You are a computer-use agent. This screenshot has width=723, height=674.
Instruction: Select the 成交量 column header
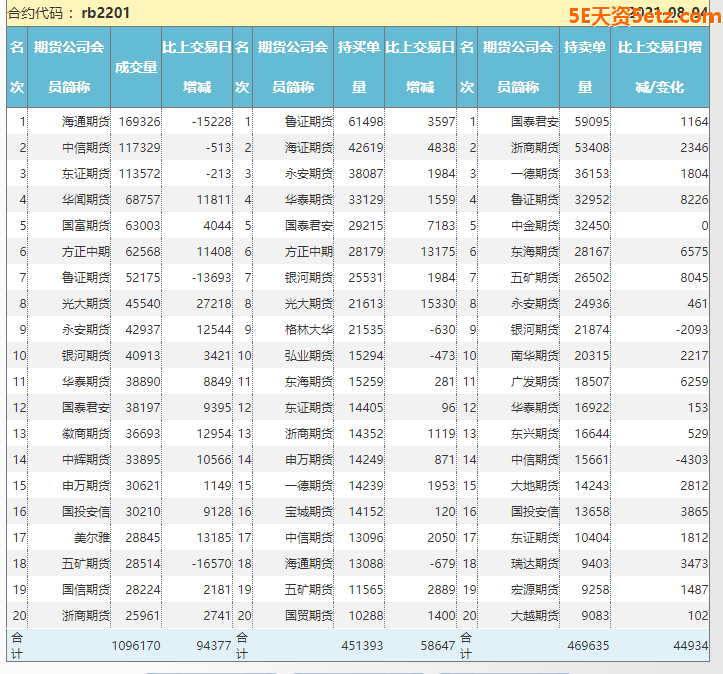(136, 67)
